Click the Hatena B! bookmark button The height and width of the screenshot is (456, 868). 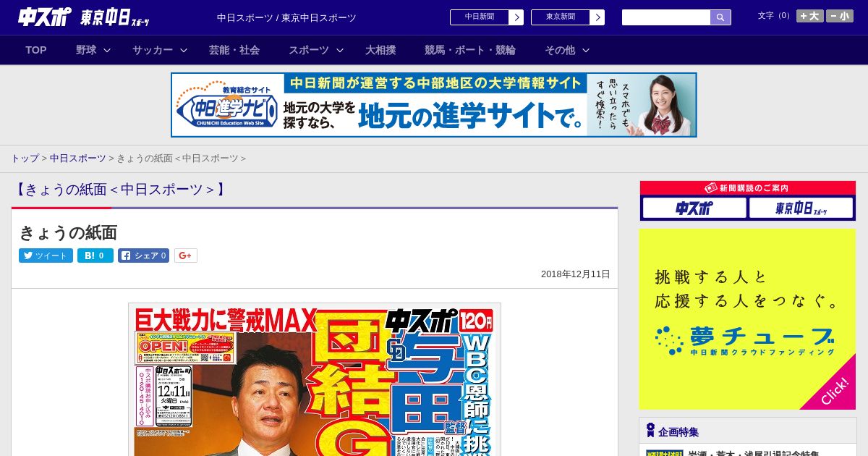click(x=95, y=256)
